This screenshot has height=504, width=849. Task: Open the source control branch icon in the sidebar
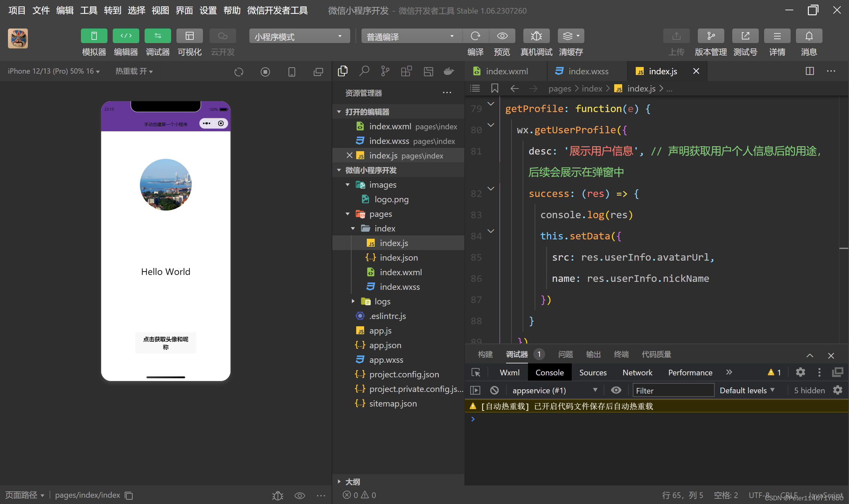[385, 71]
